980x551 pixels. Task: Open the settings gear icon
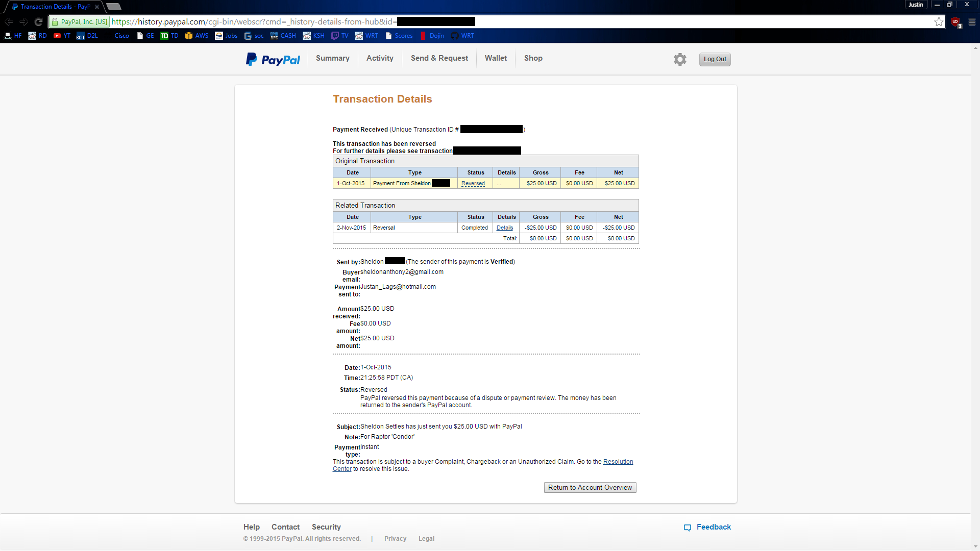[x=680, y=59]
